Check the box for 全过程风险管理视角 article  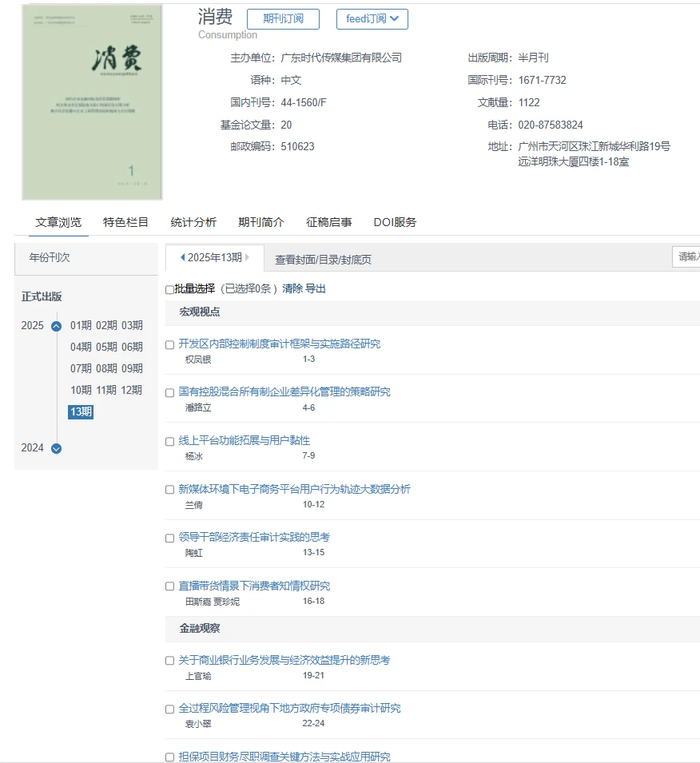(170, 709)
